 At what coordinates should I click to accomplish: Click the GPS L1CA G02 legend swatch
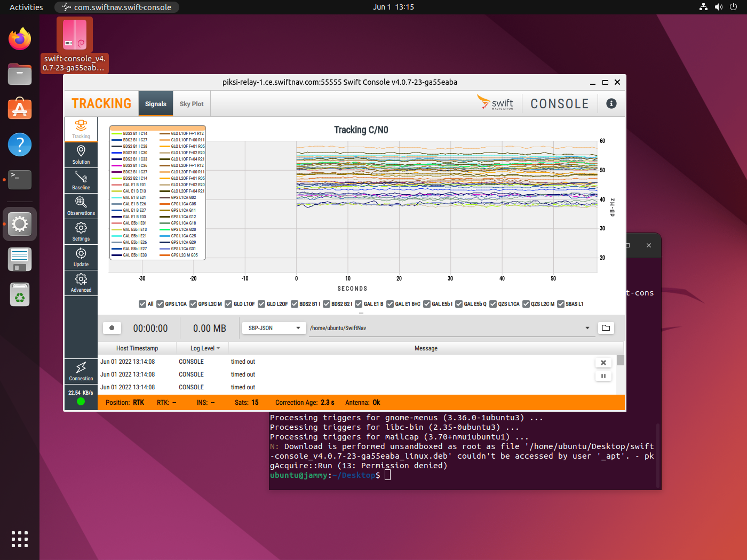(164, 197)
